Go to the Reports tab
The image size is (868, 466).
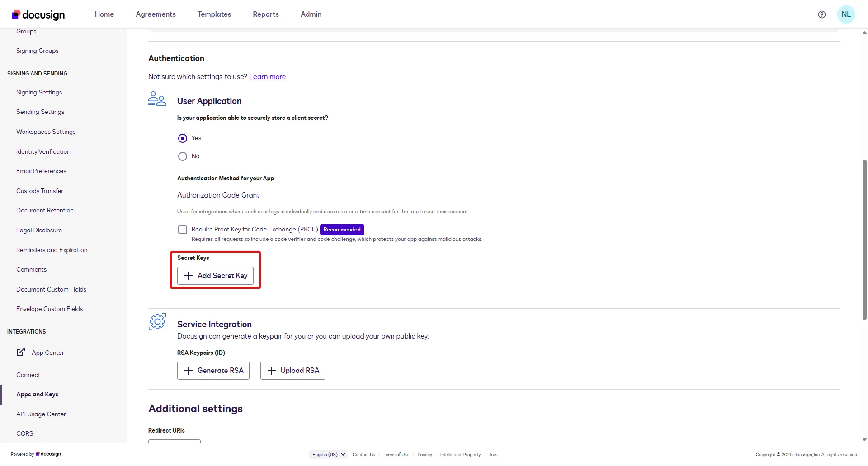click(x=266, y=14)
